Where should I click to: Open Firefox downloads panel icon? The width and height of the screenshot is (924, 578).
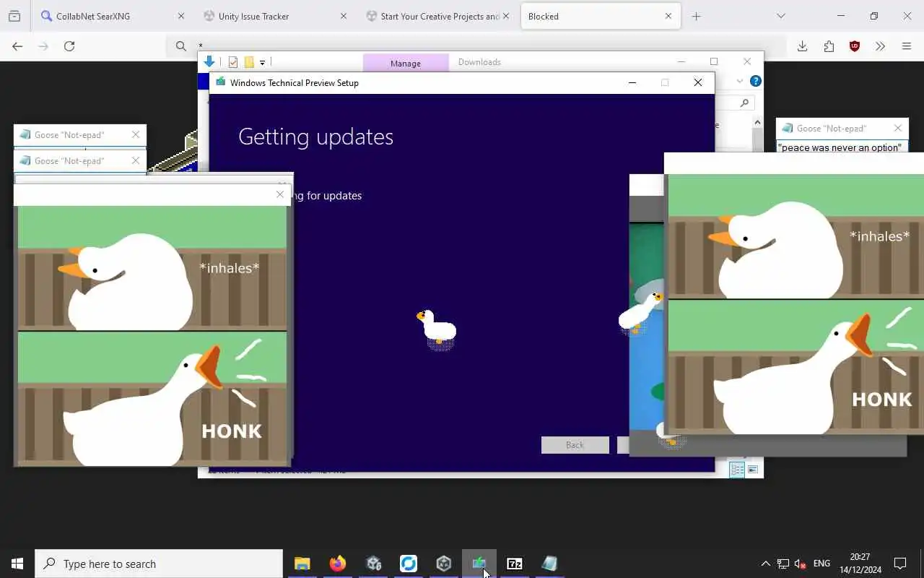tap(802, 46)
